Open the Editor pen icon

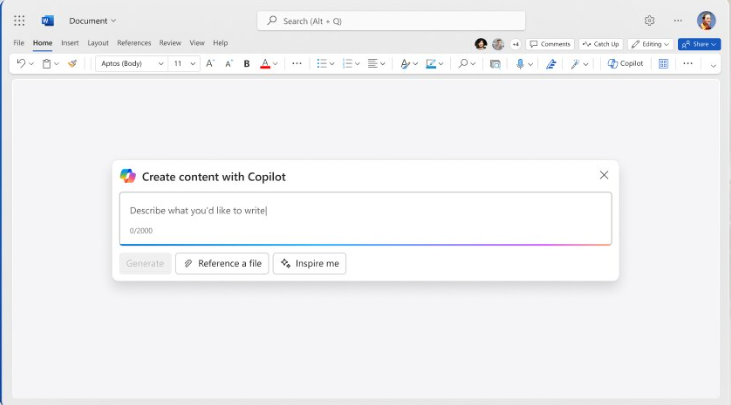click(551, 64)
